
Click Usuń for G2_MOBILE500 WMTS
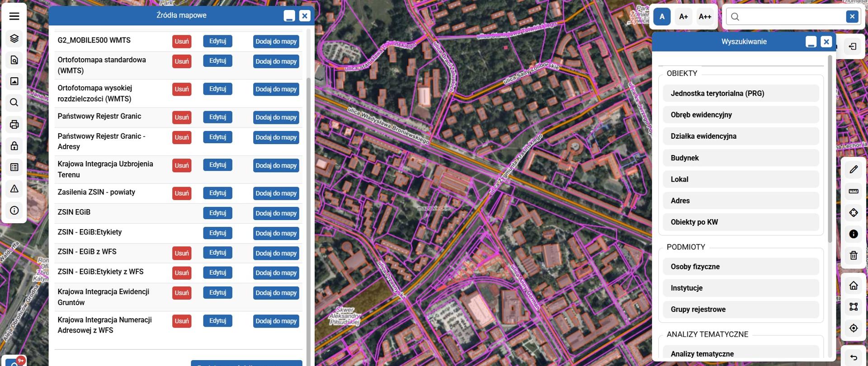[x=182, y=42]
